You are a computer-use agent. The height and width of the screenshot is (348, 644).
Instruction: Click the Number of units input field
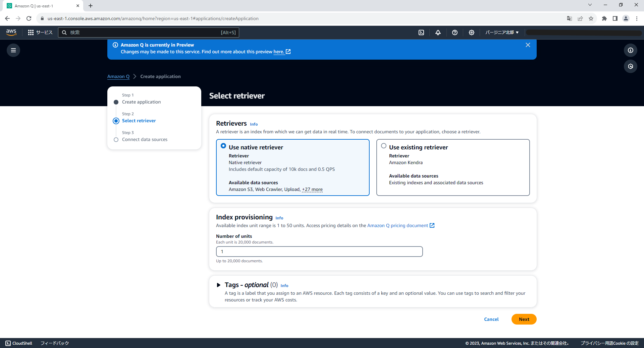click(319, 251)
